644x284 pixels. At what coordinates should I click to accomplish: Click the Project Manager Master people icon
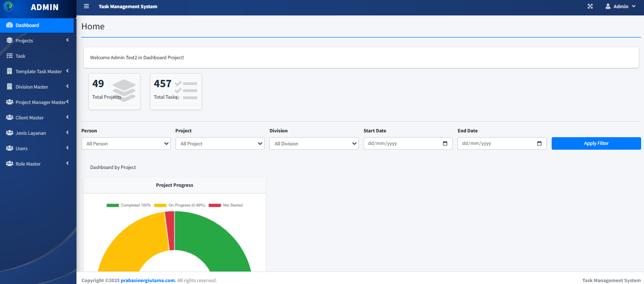[10, 102]
